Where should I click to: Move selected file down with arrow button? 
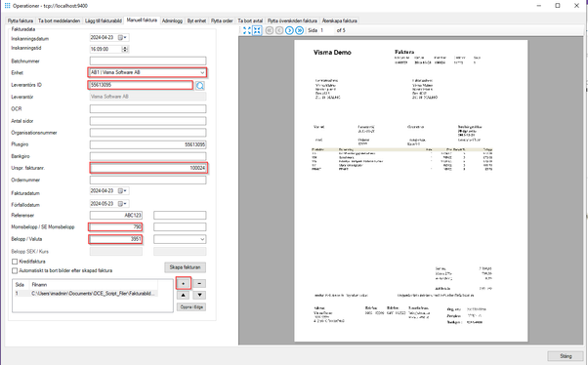click(199, 295)
